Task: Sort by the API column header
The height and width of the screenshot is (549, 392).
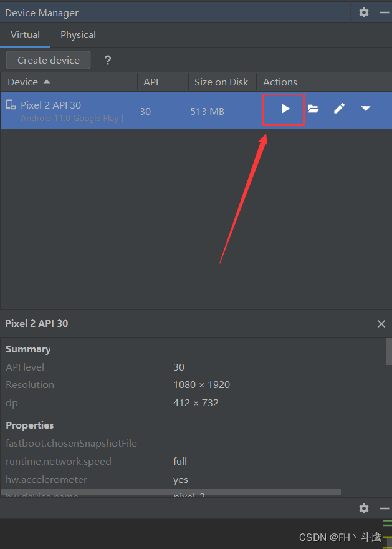Action: pyautogui.click(x=163, y=82)
